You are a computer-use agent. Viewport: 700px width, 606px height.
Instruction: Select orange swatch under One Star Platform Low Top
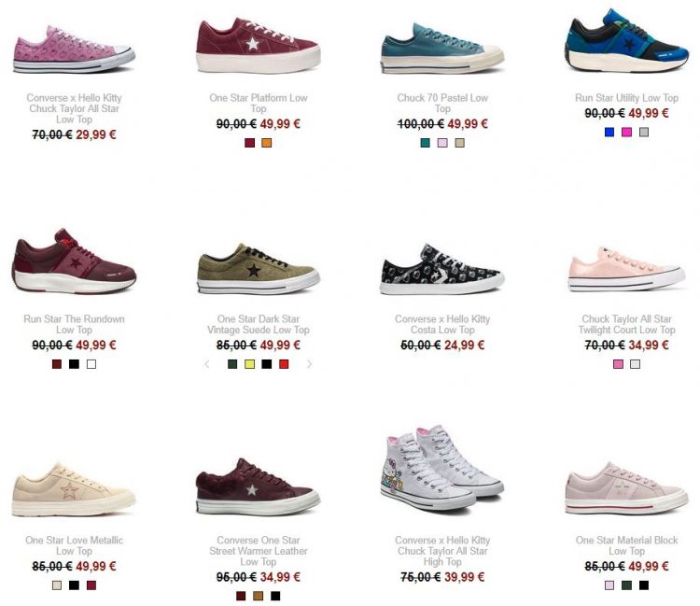[x=267, y=143]
